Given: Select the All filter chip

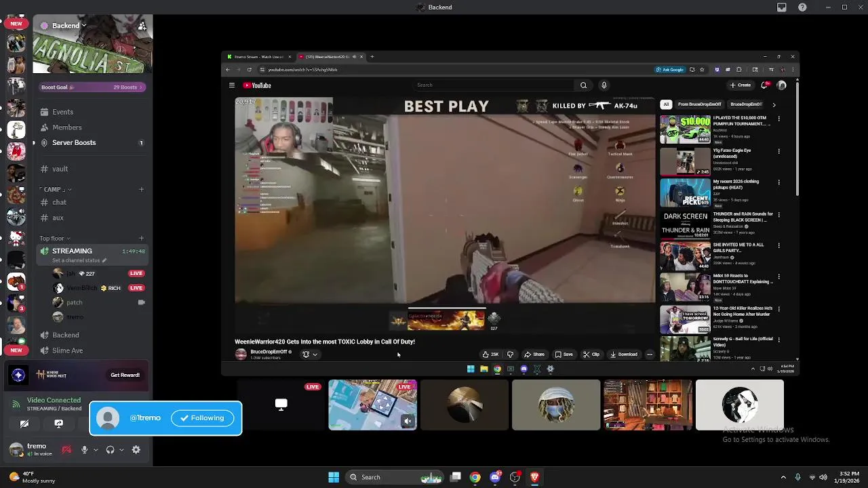Looking at the screenshot, I should (x=666, y=104).
